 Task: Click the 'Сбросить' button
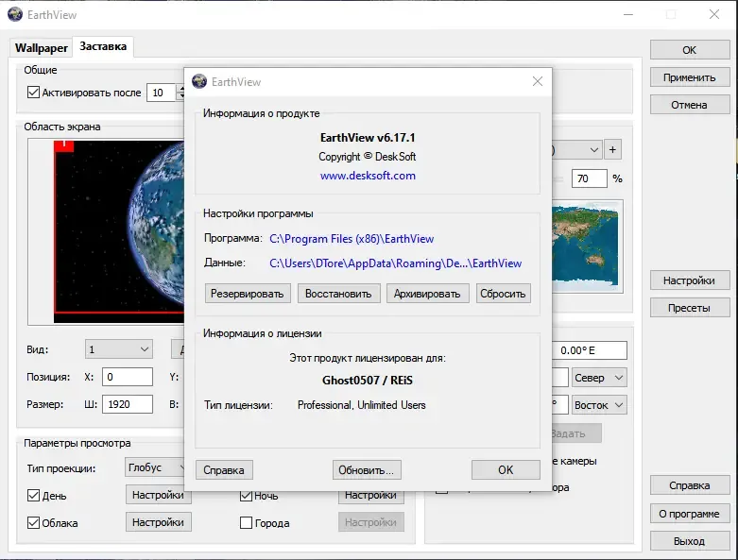click(x=503, y=294)
